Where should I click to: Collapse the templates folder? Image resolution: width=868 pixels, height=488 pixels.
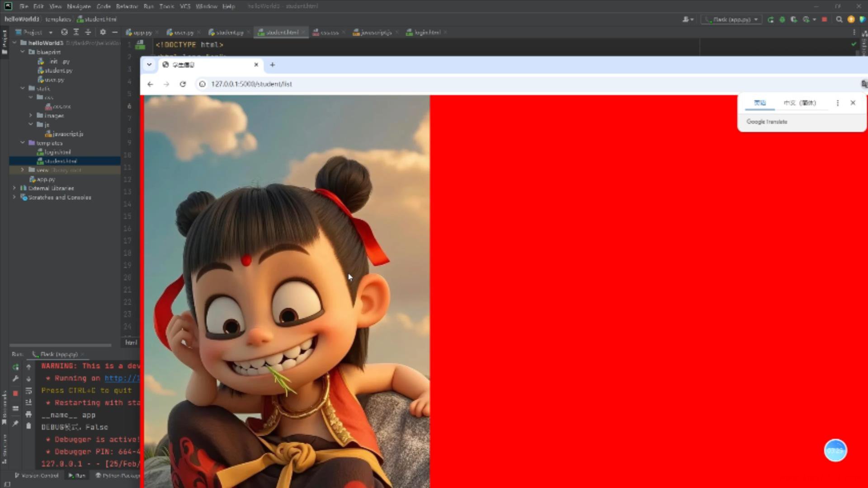tap(23, 143)
